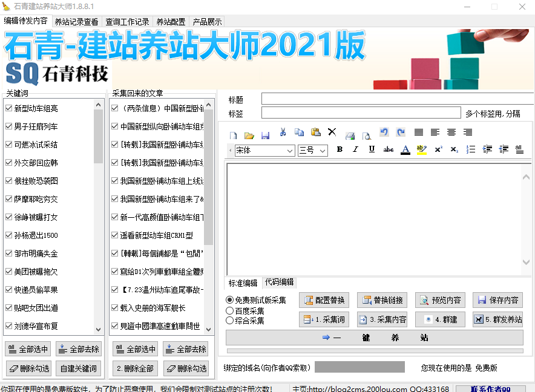Click the 自建关键词 button
The height and width of the screenshot is (392, 535).
click(x=79, y=368)
